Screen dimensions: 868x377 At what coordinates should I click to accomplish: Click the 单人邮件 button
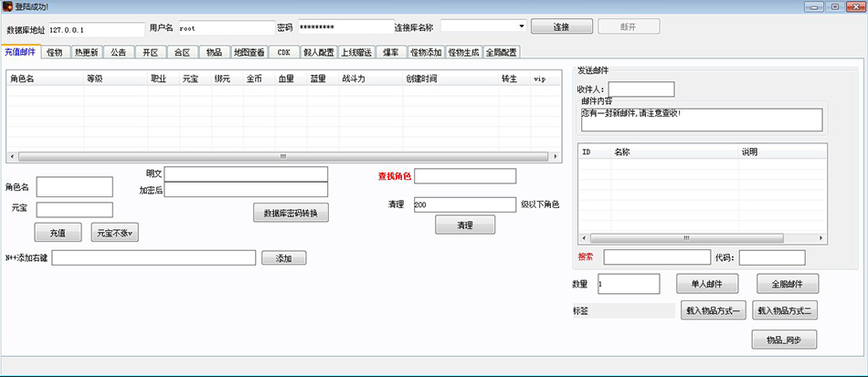click(707, 284)
